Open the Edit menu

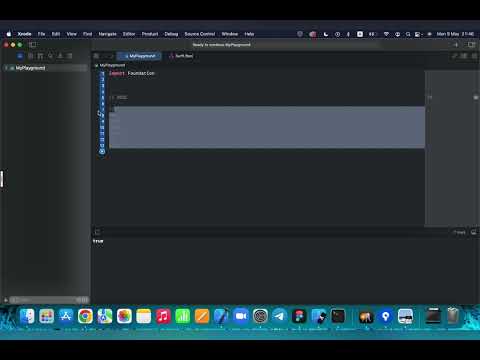pyautogui.click(x=56, y=34)
